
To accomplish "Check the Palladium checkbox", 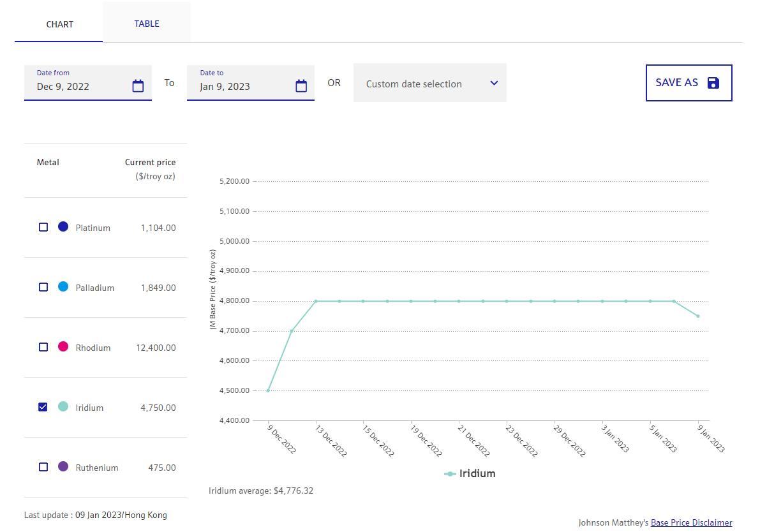I will tap(43, 287).
